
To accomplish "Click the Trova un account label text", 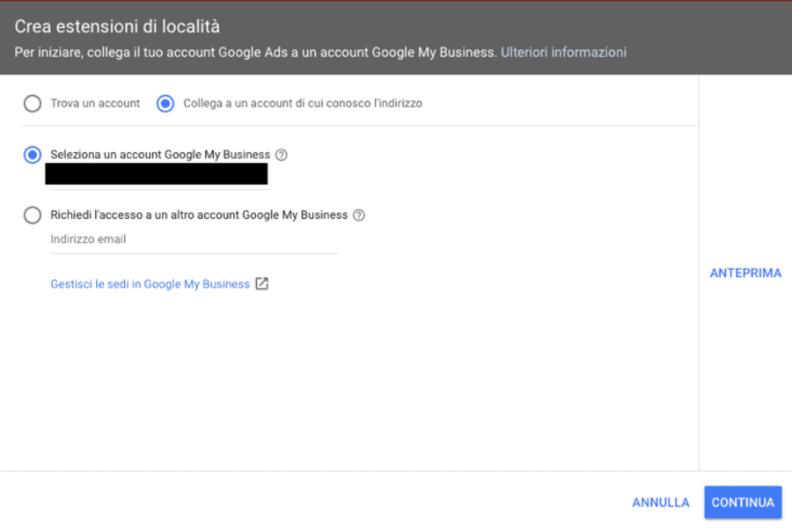I will pos(95,104).
